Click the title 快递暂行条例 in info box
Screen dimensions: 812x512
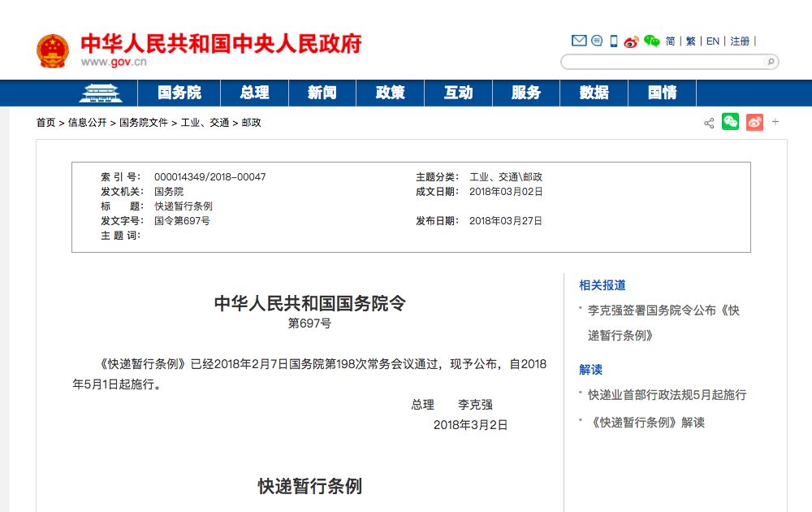pyautogui.click(x=184, y=206)
